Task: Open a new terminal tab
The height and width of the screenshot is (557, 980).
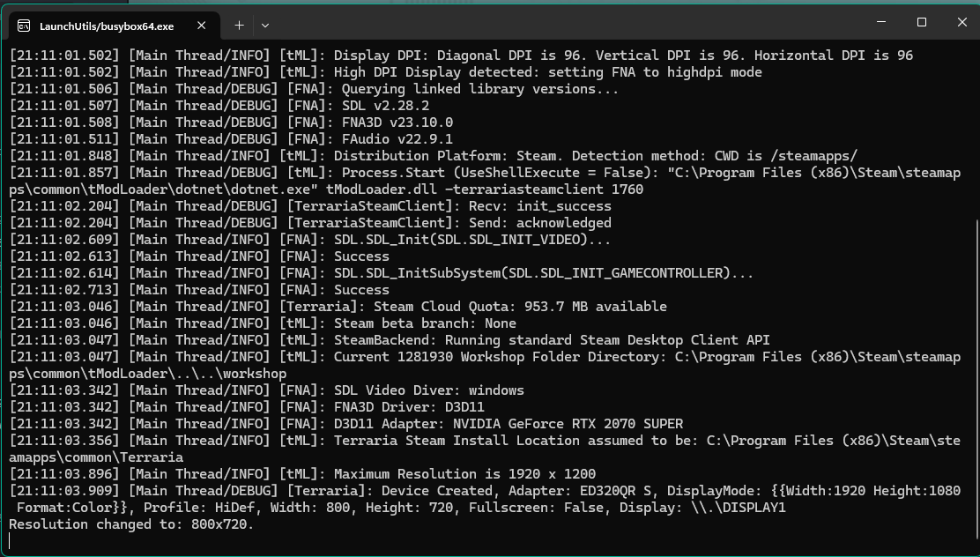Action: (x=239, y=26)
